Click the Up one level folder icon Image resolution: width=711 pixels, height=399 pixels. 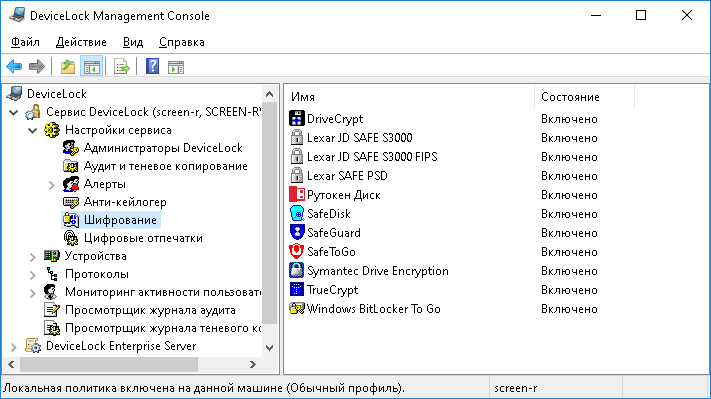click(x=68, y=67)
